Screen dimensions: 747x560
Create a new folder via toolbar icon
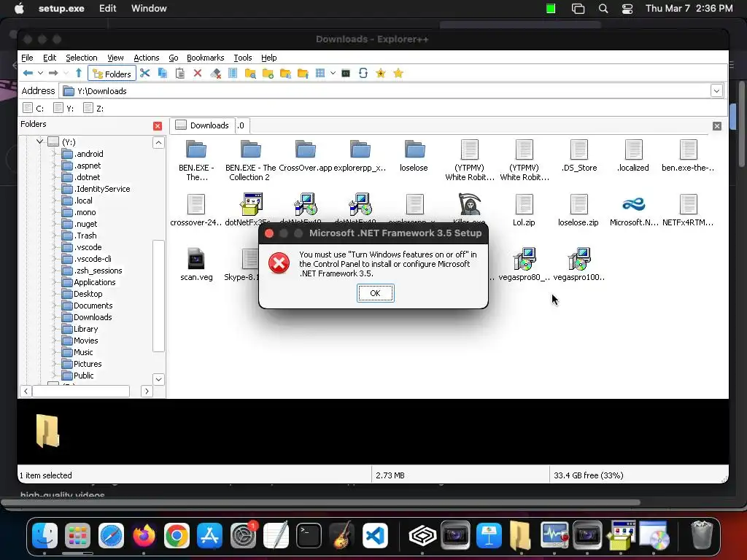pos(268,74)
